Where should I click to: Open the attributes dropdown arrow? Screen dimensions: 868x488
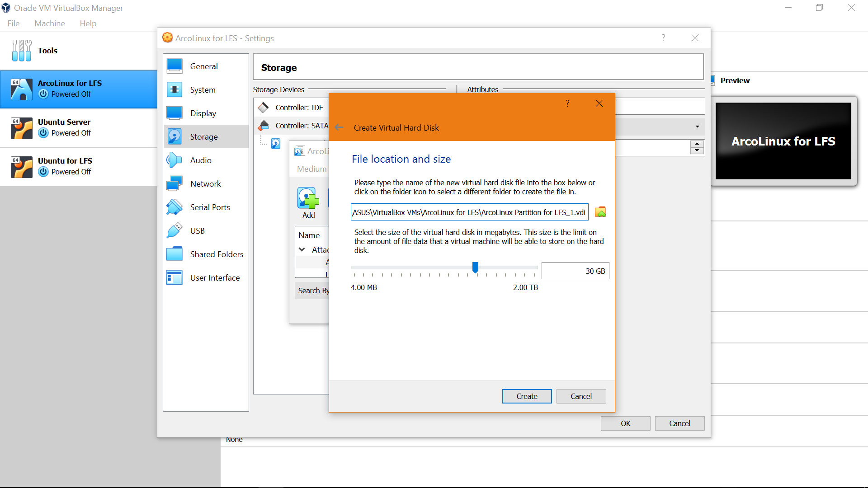697,127
